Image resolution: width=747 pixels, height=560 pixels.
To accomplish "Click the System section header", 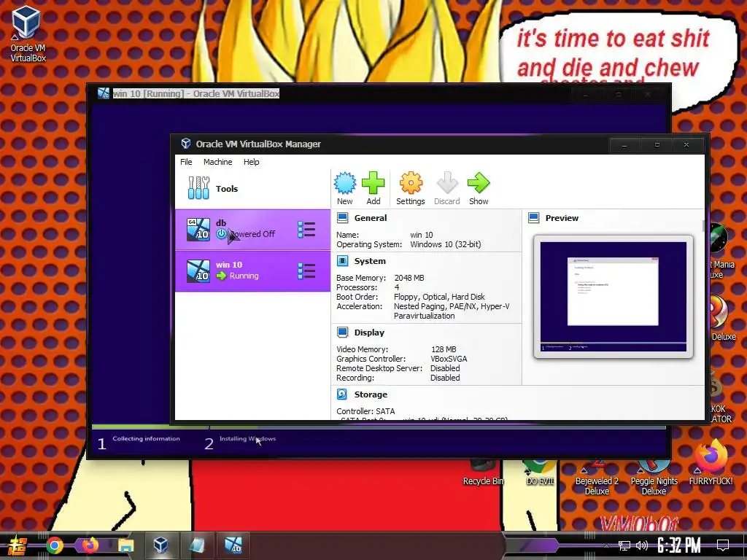I will (x=370, y=261).
